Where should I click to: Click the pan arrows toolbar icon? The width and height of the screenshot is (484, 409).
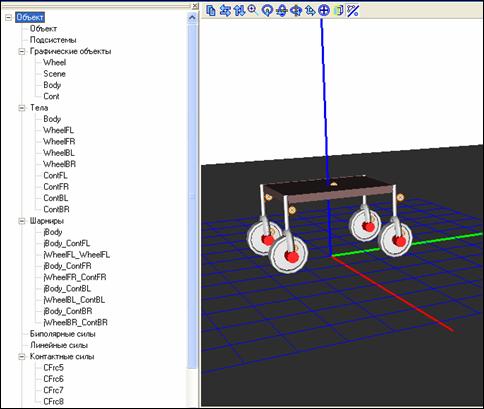pos(310,10)
